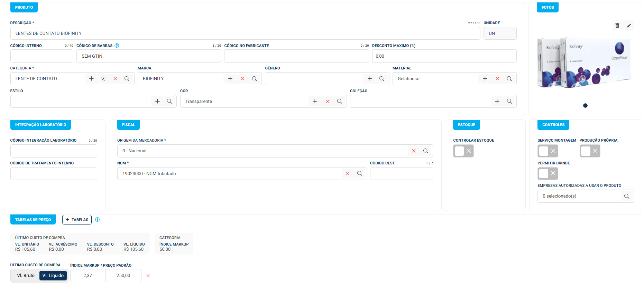Screen dimensions: 644x287
Task: Open Empresas Autorizadas selection field
Action: pyautogui.click(x=586, y=196)
